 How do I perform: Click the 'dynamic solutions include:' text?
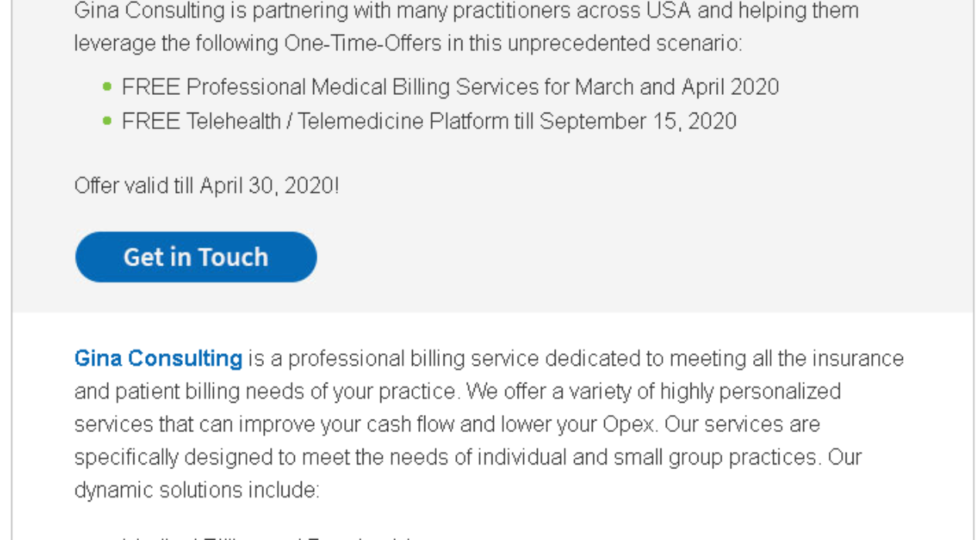[x=196, y=490]
